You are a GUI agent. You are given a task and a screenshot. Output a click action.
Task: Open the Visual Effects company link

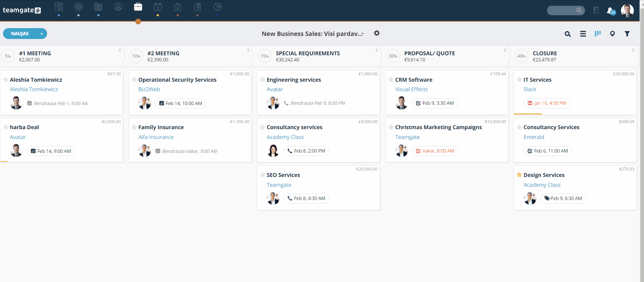click(411, 89)
